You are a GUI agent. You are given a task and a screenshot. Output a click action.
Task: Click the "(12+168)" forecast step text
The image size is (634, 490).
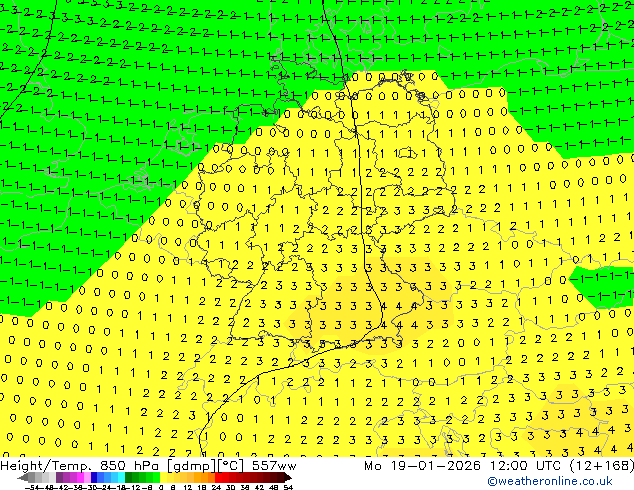click(602, 466)
